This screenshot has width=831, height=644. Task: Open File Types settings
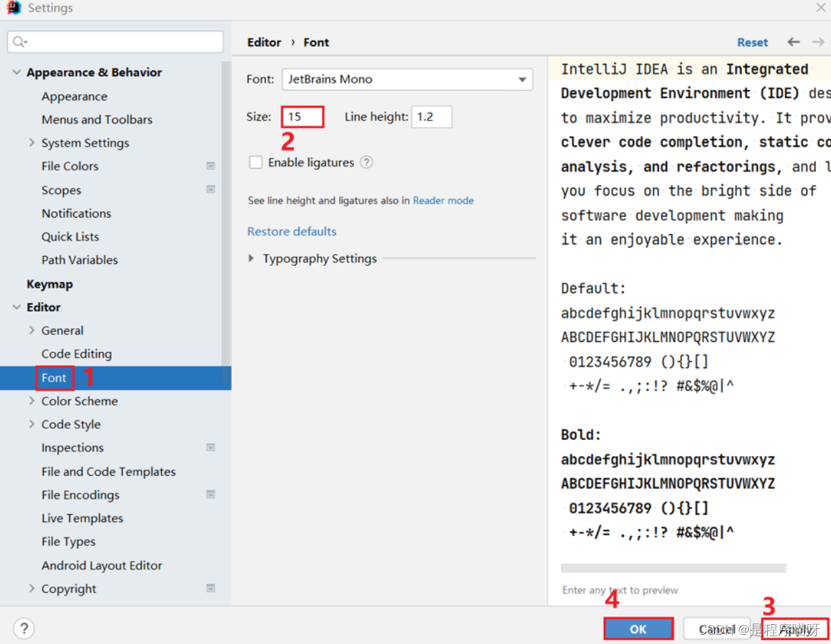pyautogui.click(x=68, y=541)
